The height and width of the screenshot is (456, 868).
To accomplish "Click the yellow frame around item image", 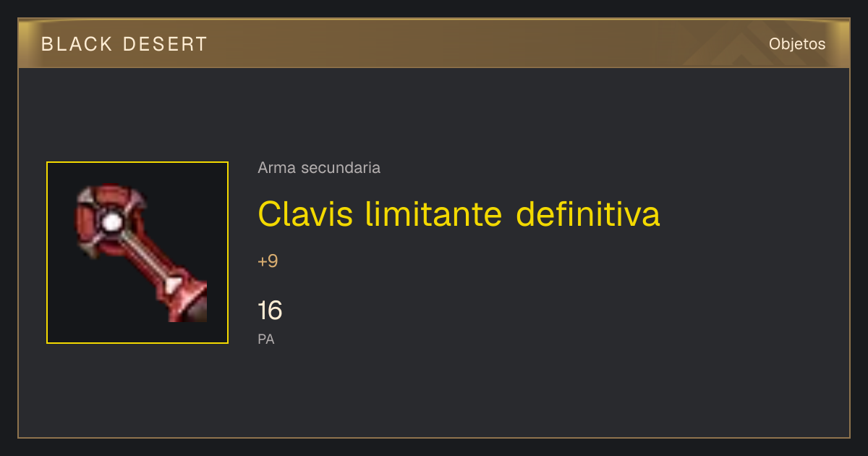I will 137,253.
